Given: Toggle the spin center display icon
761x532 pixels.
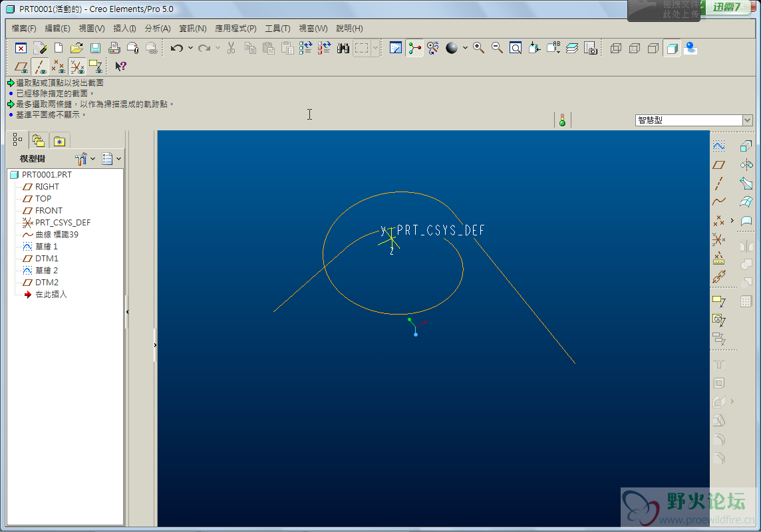Looking at the screenshot, I should point(414,48).
